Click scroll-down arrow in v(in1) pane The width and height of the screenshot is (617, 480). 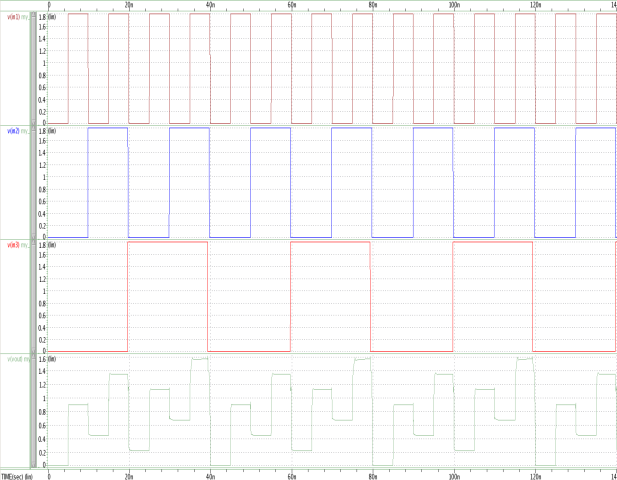click(x=34, y=122)
